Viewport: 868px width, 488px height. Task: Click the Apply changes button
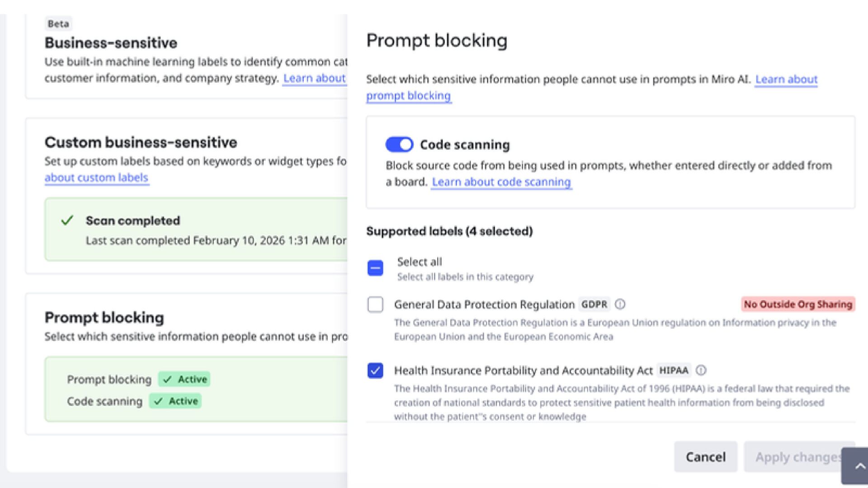(x=793, y=457)
